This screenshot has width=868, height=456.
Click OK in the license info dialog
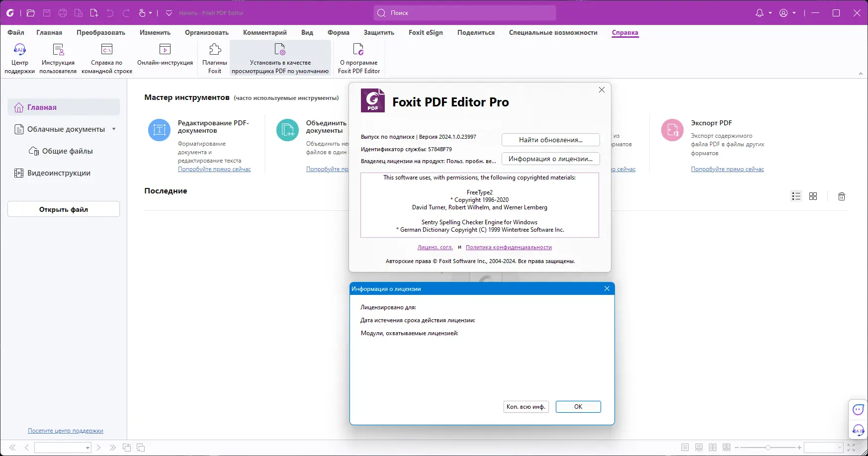pos(578,407)
